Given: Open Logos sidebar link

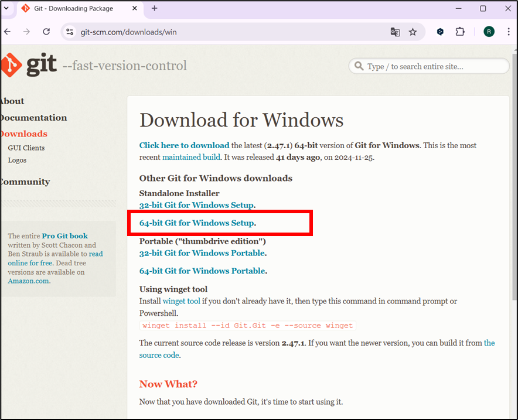Looking at the screenshot, I should (x=17, y=160).
